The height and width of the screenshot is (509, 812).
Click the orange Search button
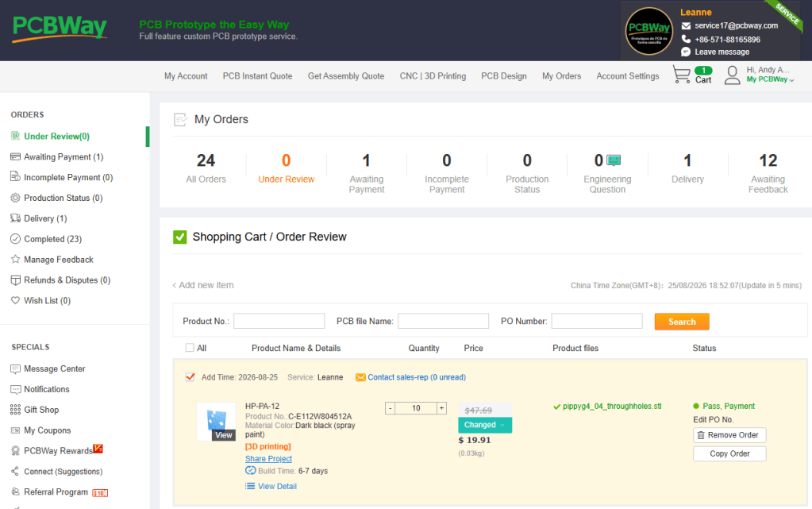682,322
